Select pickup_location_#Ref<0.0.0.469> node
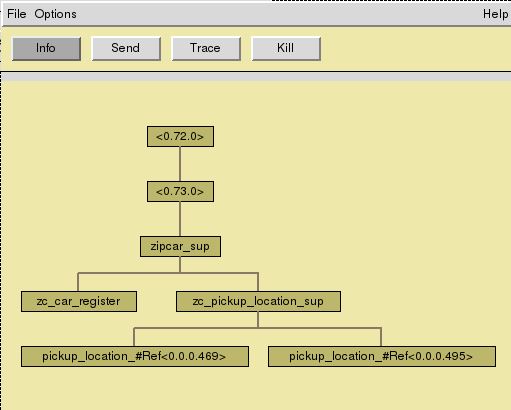 click(x=135, y=356)
